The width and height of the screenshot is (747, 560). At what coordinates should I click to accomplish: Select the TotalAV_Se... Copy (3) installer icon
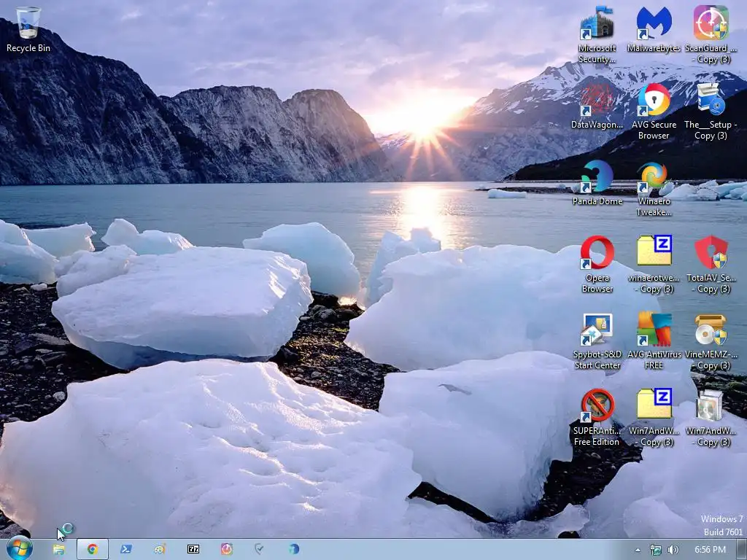tap(711, 264)
